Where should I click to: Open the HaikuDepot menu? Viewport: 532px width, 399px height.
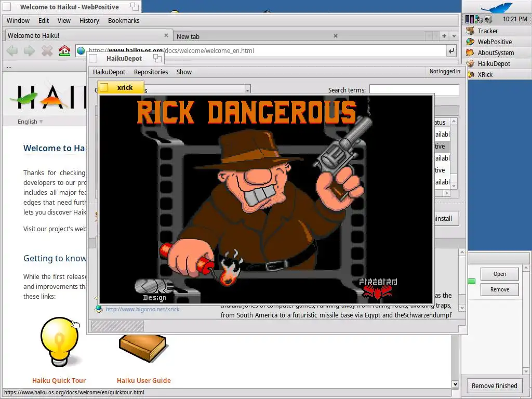click(109, 72)
